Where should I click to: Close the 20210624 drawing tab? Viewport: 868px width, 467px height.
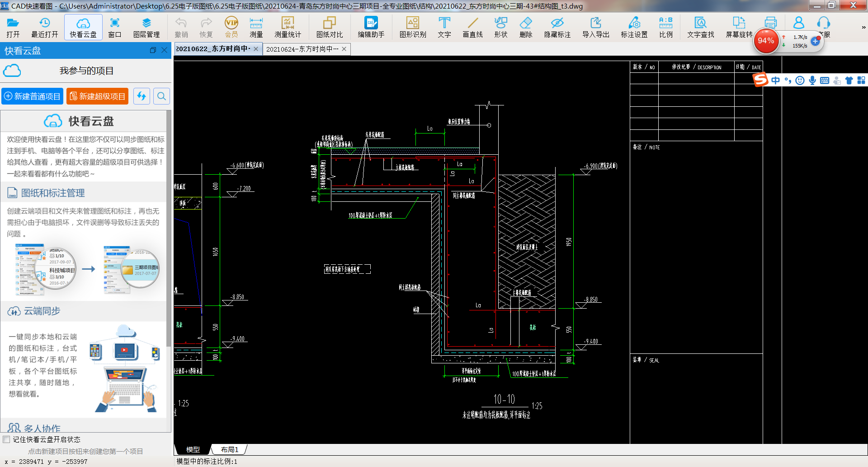click(x=344, y=49)
